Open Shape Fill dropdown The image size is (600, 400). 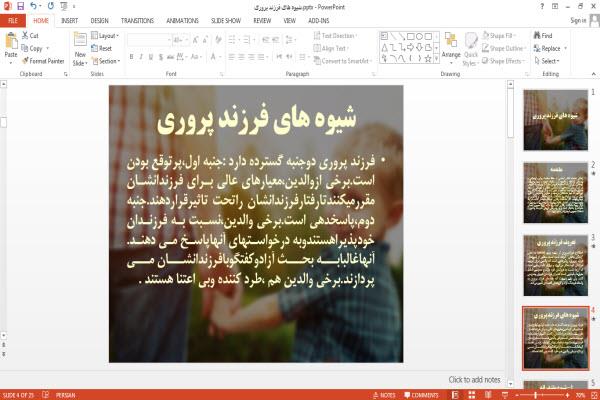499,36
